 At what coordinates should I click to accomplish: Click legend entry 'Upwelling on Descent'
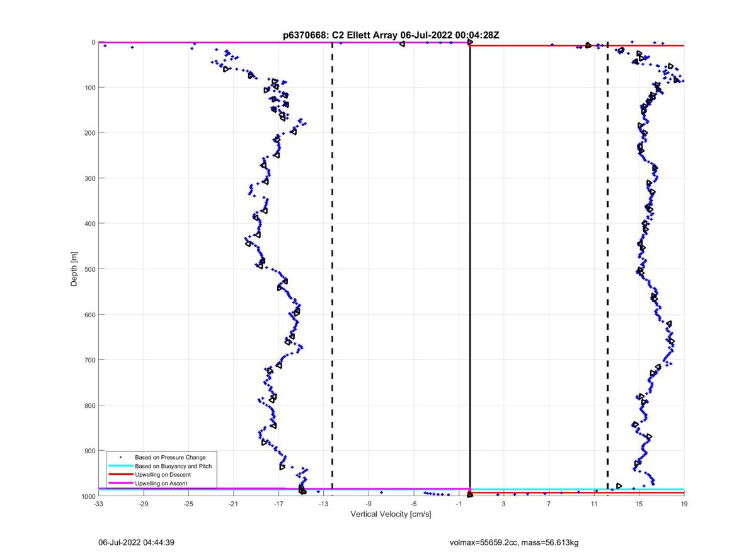(163, 475)
